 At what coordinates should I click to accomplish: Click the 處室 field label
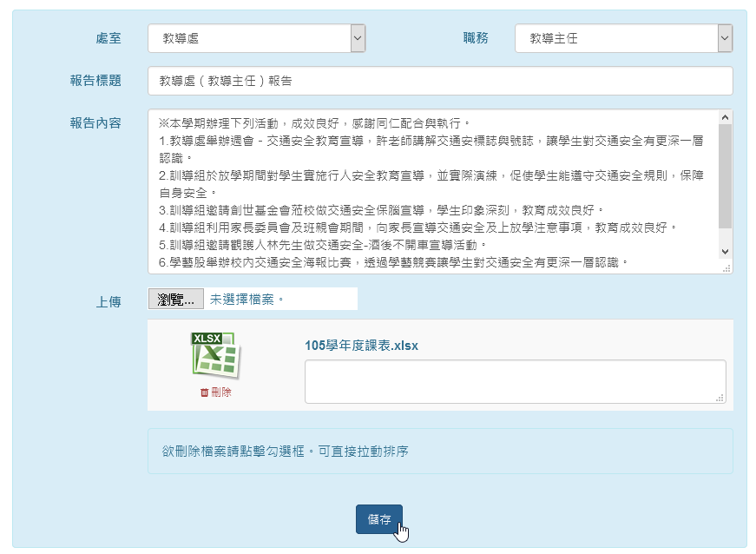point(108,38)
